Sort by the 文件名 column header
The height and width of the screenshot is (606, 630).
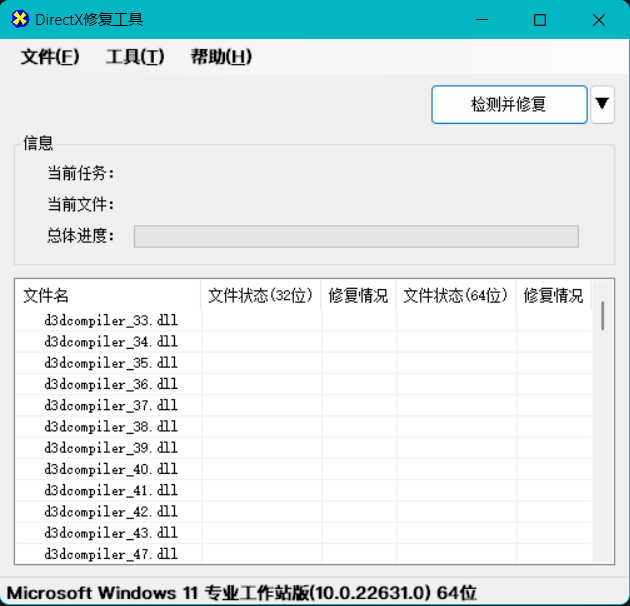pyautogui.click(x=108, y=296)
